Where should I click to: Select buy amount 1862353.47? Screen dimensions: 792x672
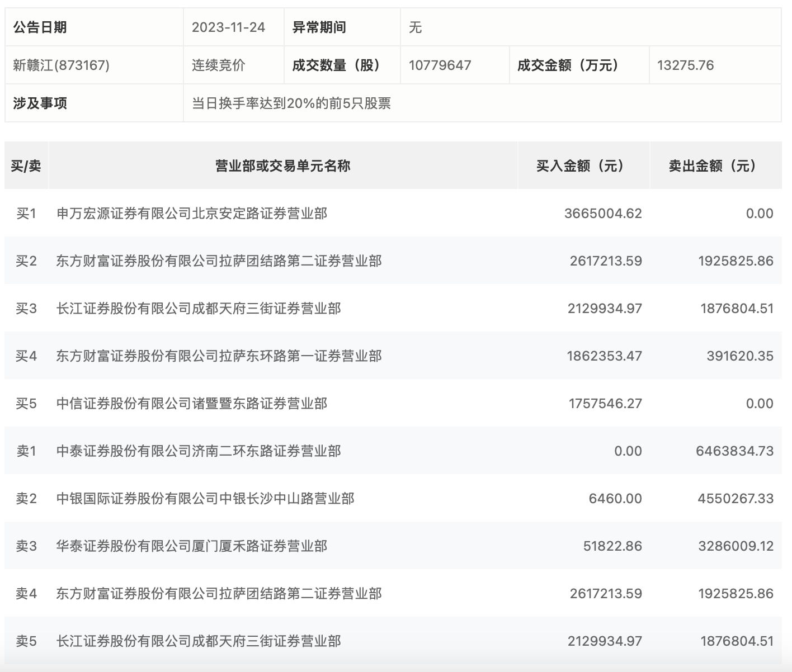coord(604,356)
